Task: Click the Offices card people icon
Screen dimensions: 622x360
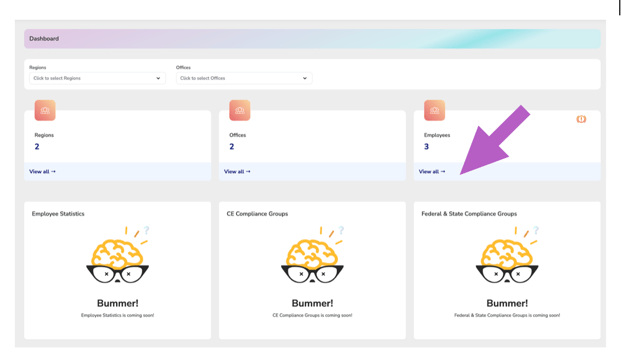Action: click(x=240, y=110)
